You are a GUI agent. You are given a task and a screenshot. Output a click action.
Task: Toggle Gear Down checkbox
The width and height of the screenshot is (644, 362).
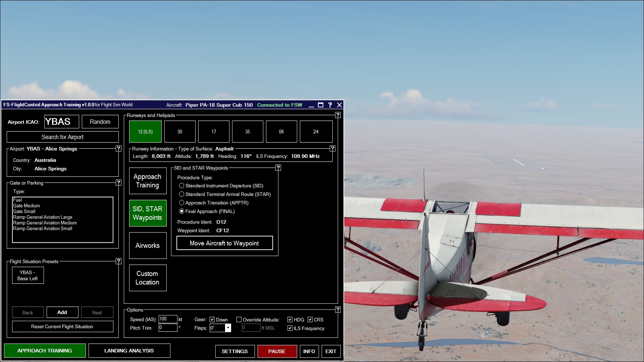point(212,319)
